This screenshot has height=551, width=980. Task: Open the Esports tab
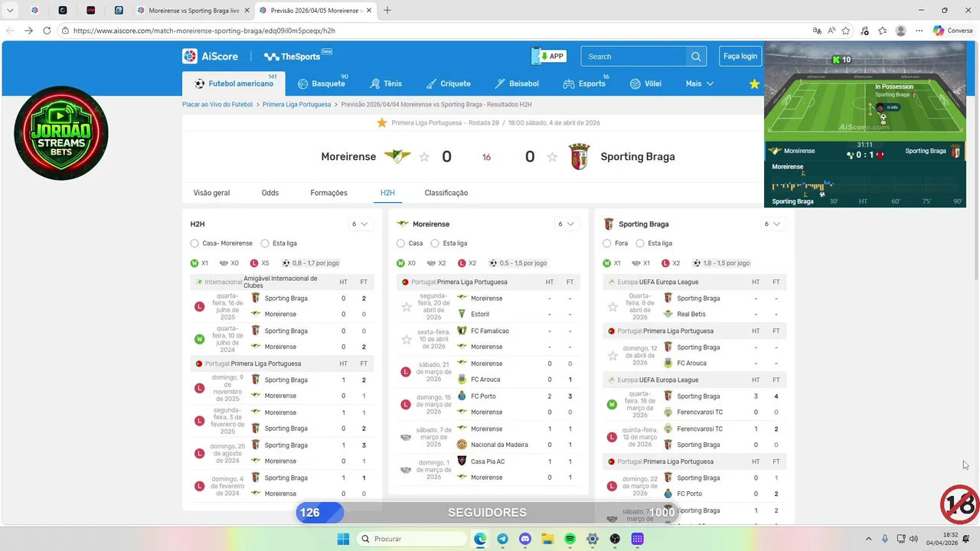click(585, 83)
